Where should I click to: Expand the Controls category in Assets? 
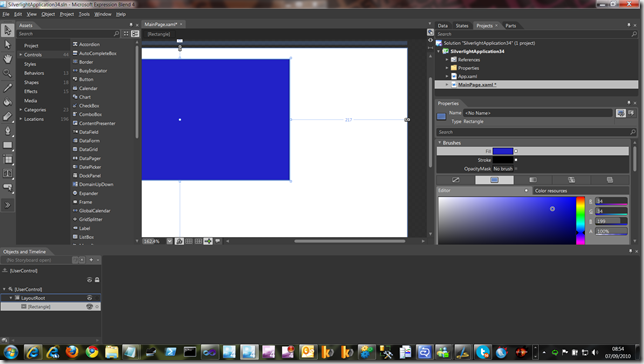21,55
